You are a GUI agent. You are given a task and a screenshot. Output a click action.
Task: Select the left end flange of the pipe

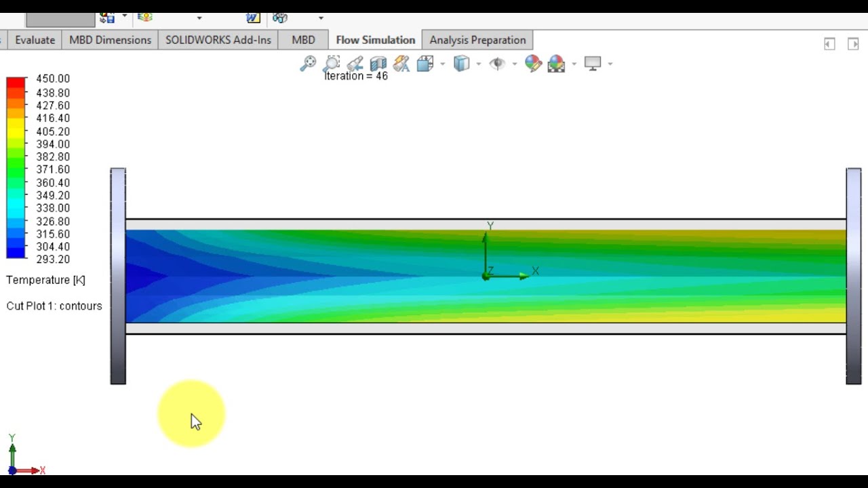point(118,276)
